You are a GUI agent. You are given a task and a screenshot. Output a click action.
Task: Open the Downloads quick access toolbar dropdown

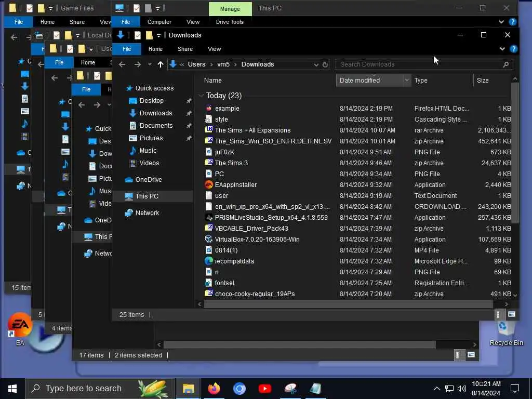(x=158, y=35)
